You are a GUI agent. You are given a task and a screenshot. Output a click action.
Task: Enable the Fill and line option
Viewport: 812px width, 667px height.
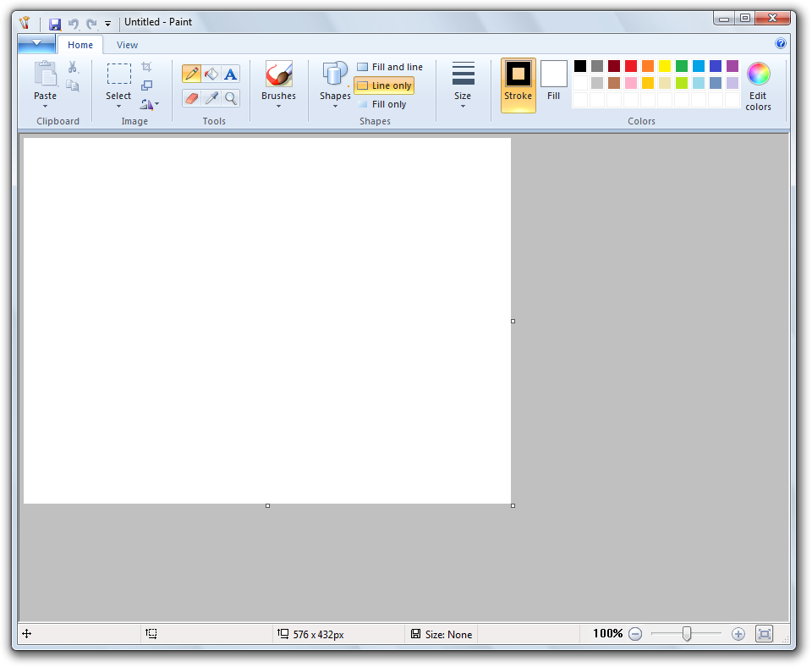click(x=390, y=67)
